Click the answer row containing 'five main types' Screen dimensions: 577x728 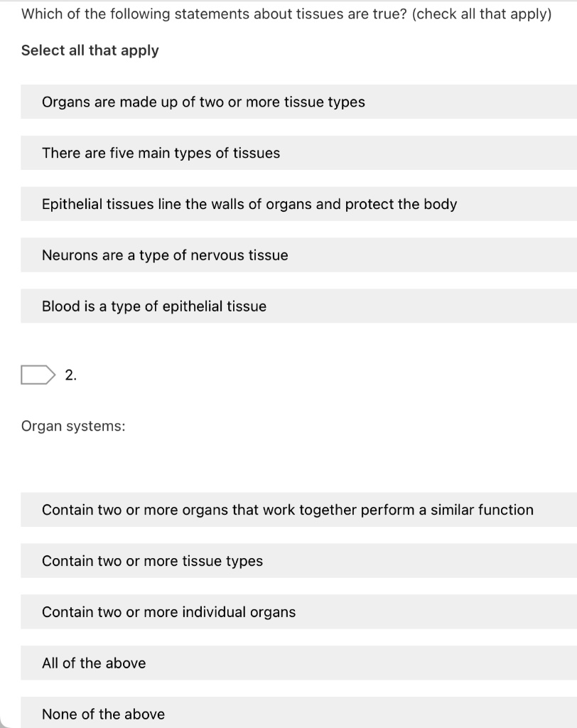(x=161, y=153)
